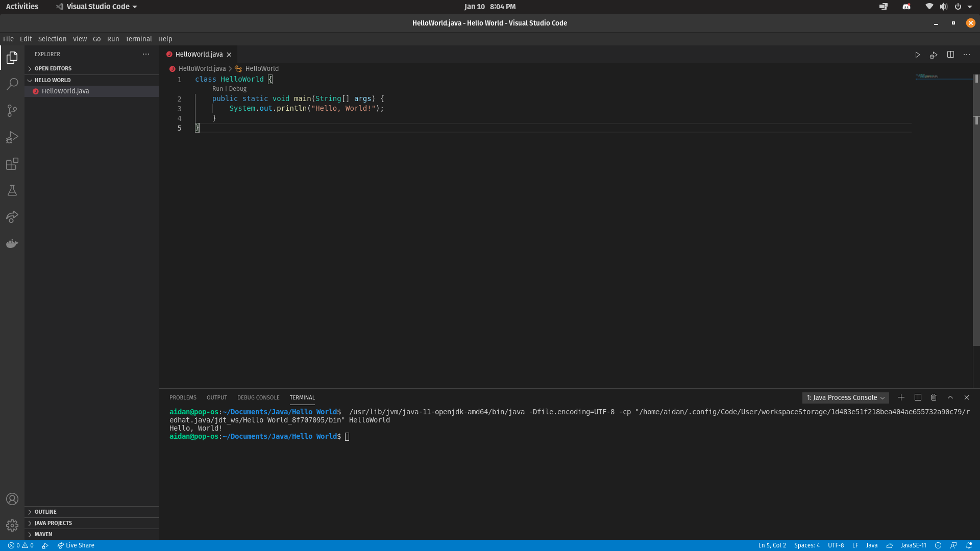Kill the terminal with trash icon

pyautogui.click(x=934, y=397)
